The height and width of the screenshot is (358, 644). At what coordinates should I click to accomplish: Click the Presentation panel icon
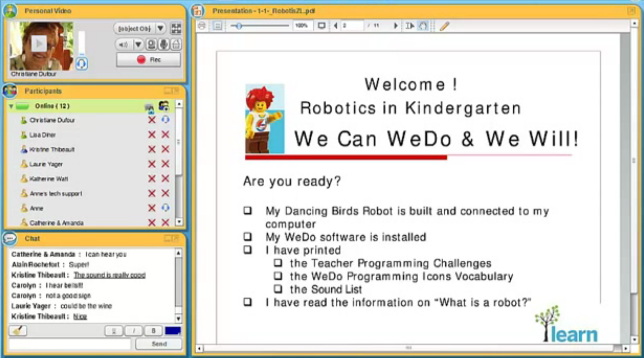coord(198,11)
